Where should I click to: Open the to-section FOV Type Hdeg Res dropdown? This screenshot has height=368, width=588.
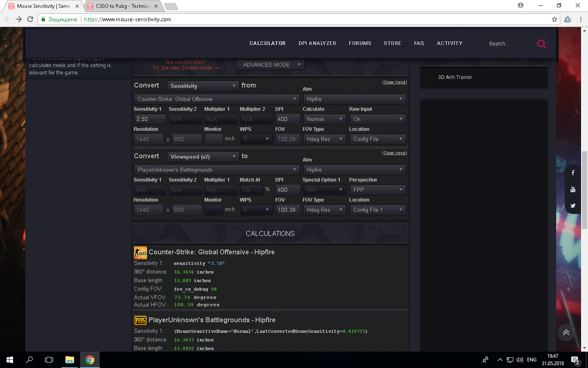pyautogui.click(x=324, y=210)
